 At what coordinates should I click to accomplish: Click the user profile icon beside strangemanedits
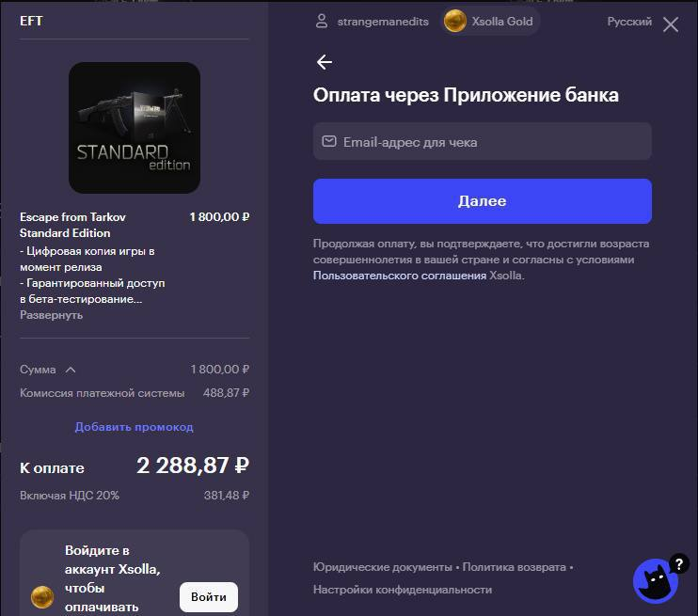click(322, 21)
